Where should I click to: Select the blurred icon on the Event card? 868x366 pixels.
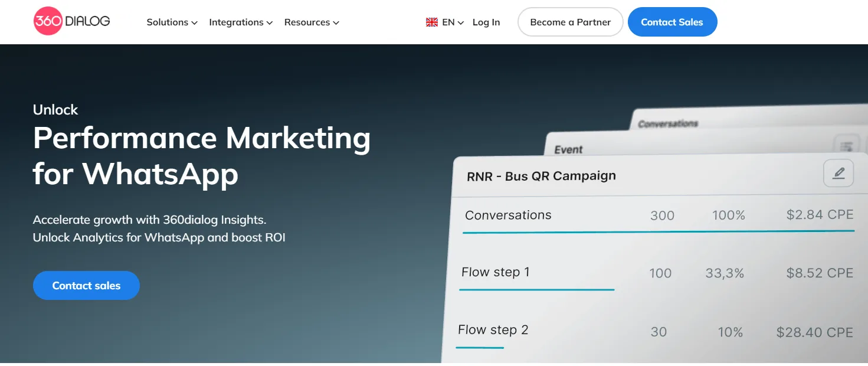coord(845,145)
